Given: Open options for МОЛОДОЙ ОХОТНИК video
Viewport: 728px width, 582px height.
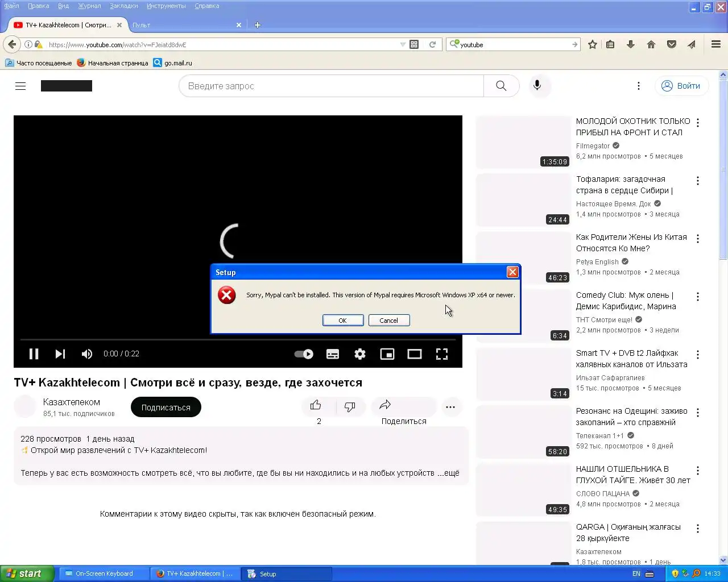Looking at the screenshot, I should tap(698, 123).
